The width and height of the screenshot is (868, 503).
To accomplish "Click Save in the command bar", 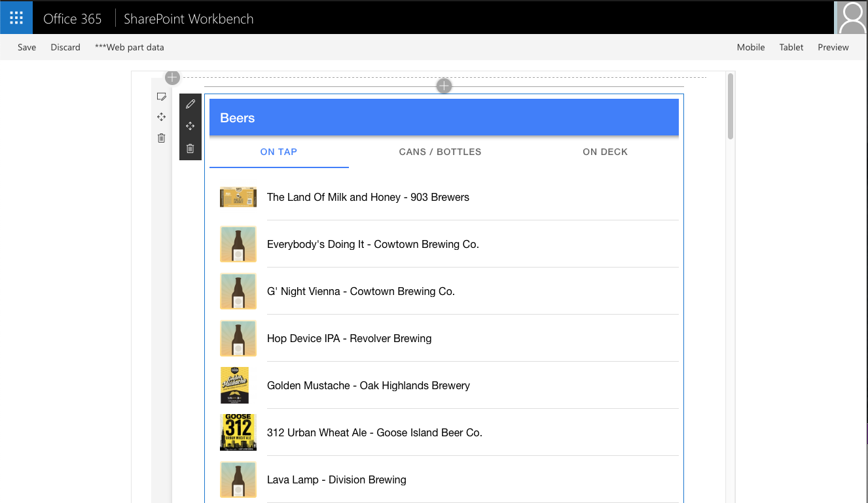I will tap(27, 47).
